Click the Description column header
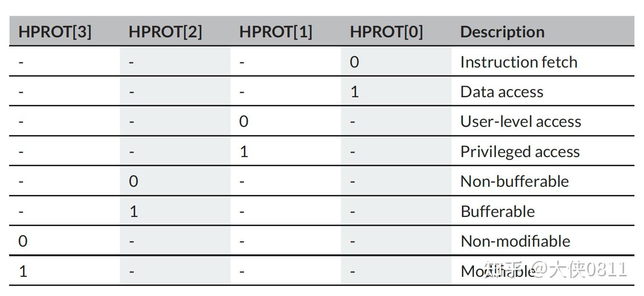The width and height of the screenshot is (644, 296). tap(502, 32)
